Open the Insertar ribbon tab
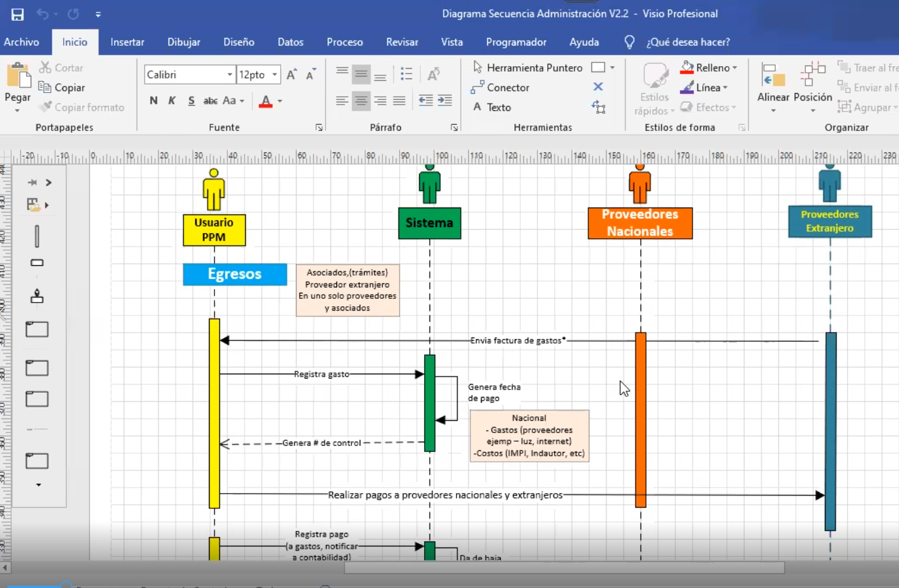This screenshot has width=899, height=588. (x=127, y=42)
